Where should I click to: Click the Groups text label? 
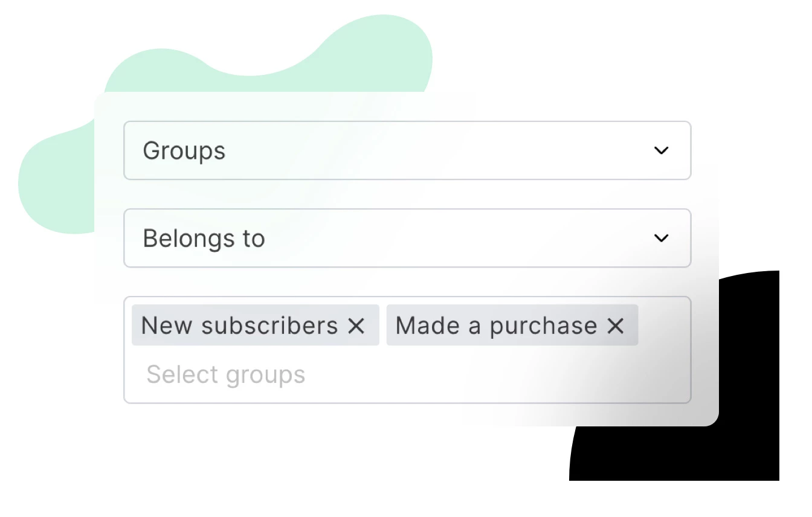184,150
